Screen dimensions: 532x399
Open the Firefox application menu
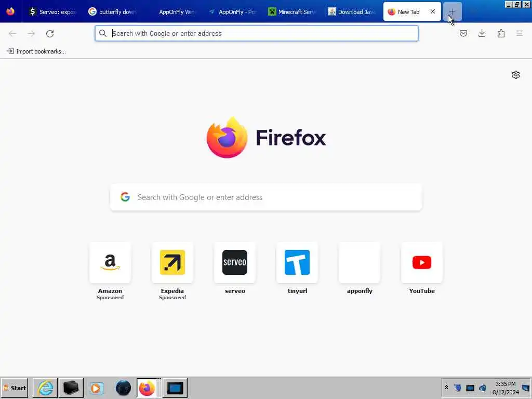click(x=520, y=33)
